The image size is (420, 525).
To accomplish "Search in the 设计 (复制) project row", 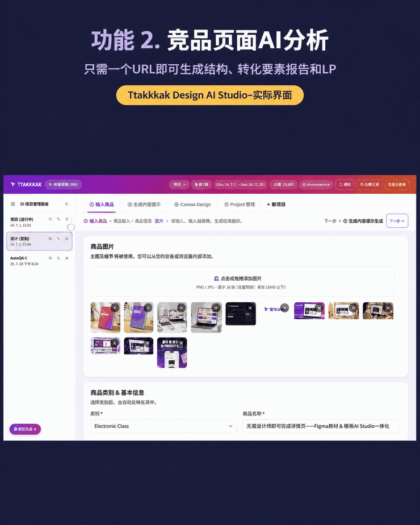I will click(x=50, y=239).
